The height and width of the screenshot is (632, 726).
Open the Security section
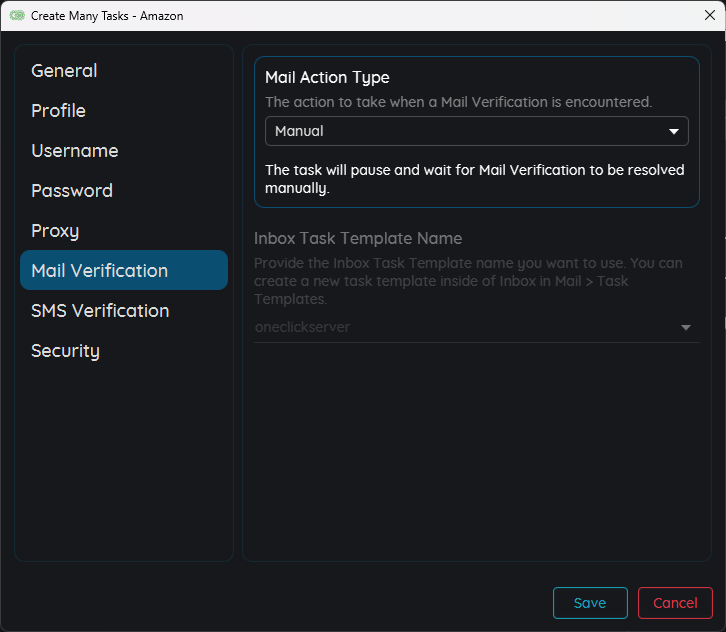click(65, 351)
